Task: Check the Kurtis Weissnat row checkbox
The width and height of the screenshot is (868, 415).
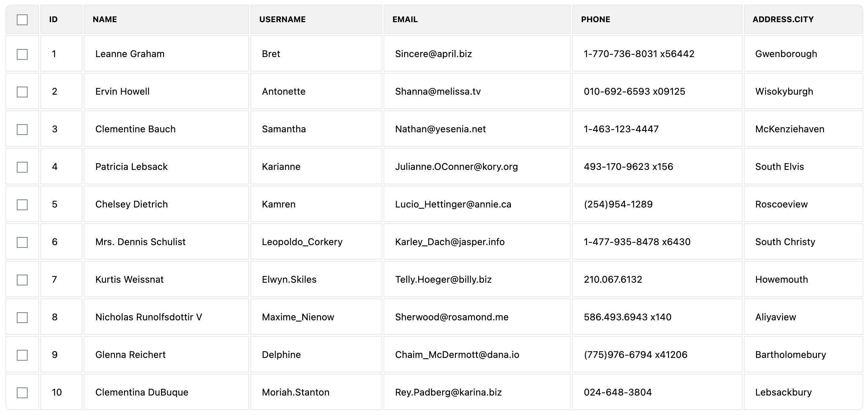Action: (x=22, y=280)
